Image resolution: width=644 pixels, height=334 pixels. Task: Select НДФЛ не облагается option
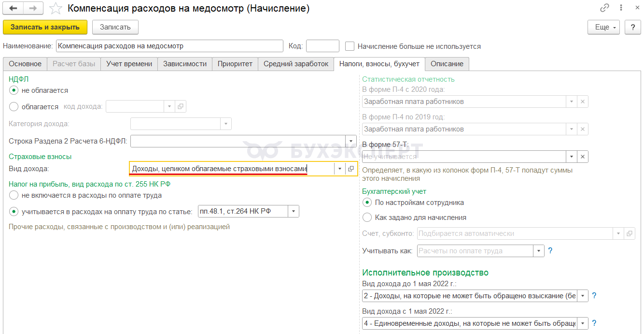[14, 90]
